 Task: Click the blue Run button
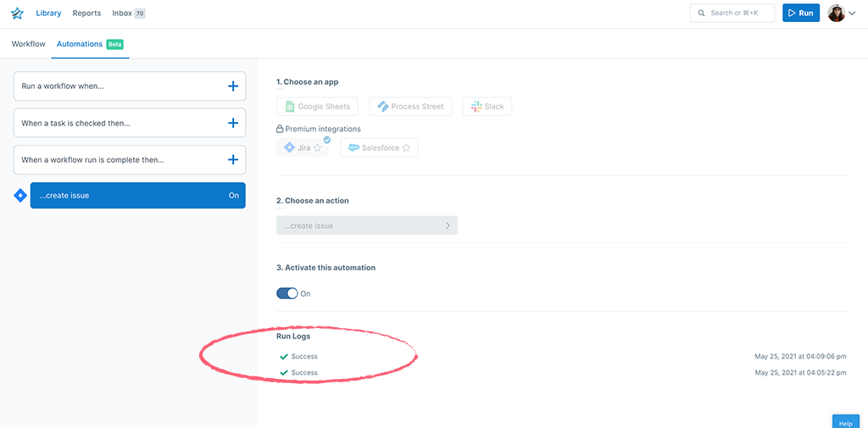tap(800, 13)
